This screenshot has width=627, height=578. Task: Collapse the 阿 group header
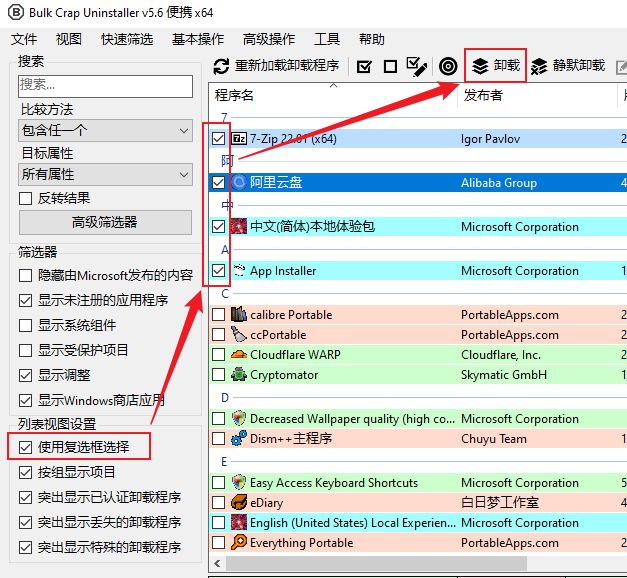pyautogui.click(x=227, y=161)
